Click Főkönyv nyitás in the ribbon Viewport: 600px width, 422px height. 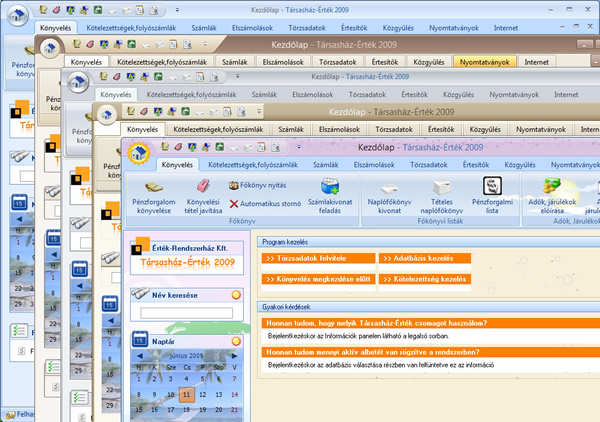(258, 186)
